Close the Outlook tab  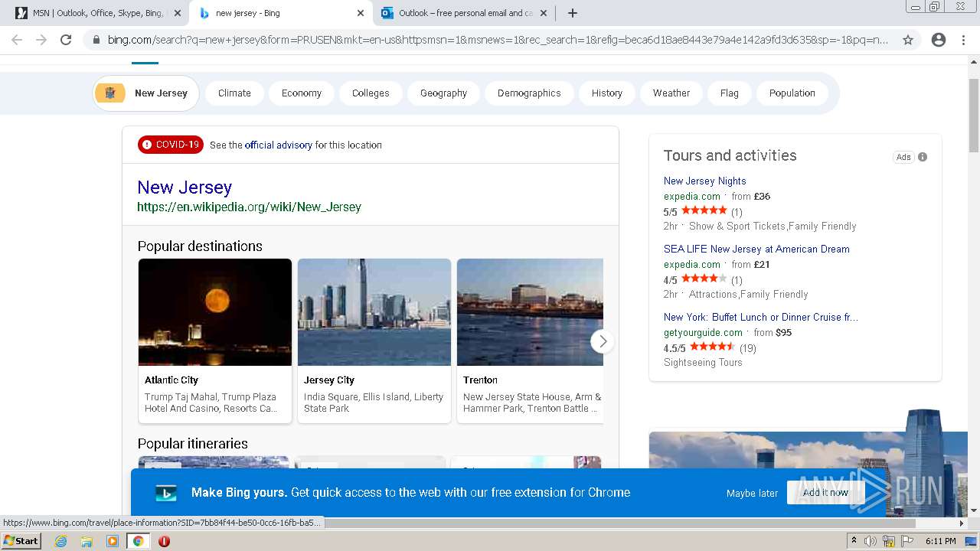point(544,13)
